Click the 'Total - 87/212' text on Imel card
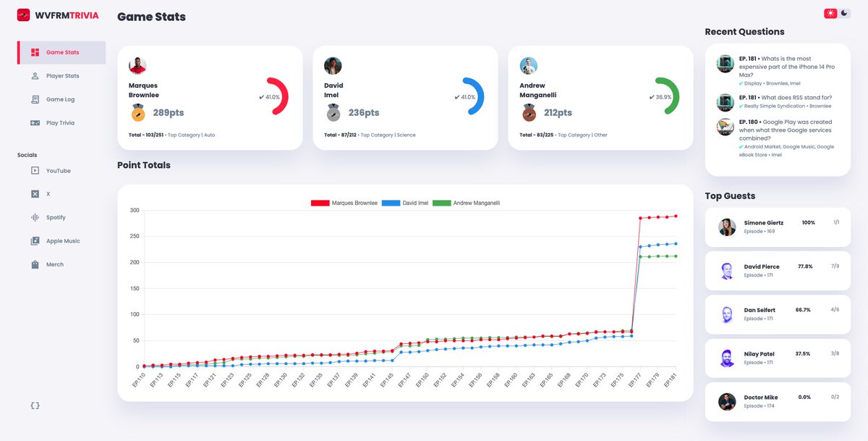 click(x=341, y=135)
